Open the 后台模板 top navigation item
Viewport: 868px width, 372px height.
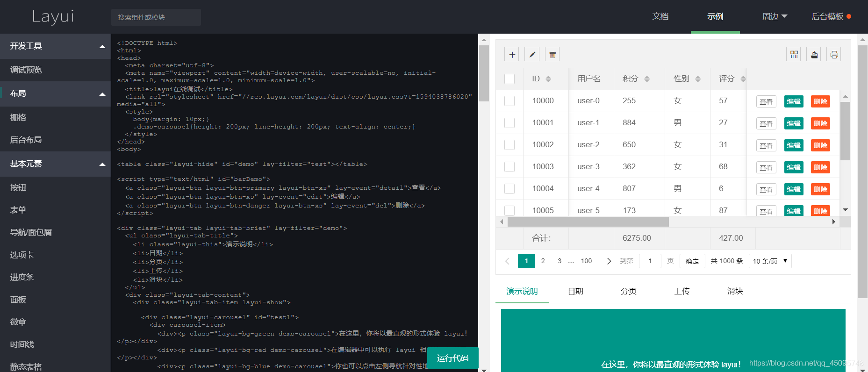pyautogui.click(x=831, y=17)
